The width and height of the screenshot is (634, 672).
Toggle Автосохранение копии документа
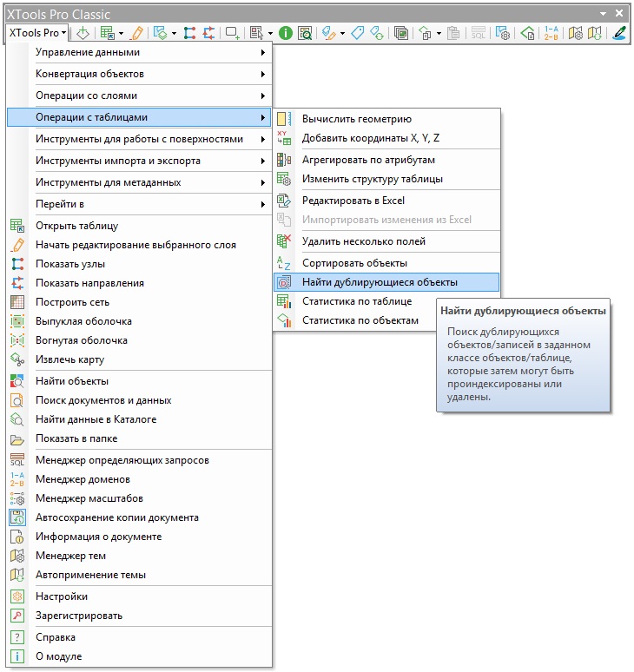click(139, 517)
